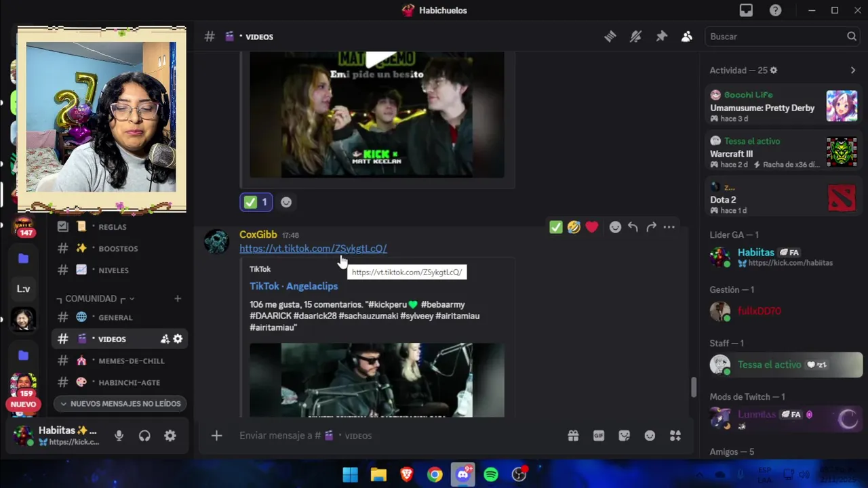Screen dimensions: 868x488
Task: Toggle the member list icon
Action: [x=687, y=37]
